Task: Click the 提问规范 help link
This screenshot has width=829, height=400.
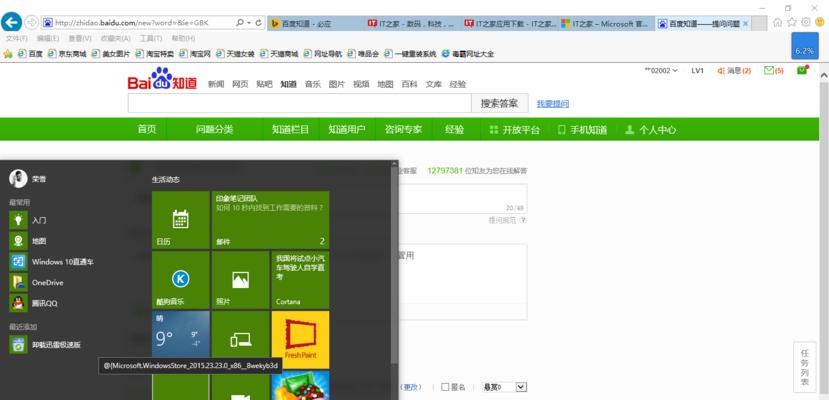Action: pos(508,220)
